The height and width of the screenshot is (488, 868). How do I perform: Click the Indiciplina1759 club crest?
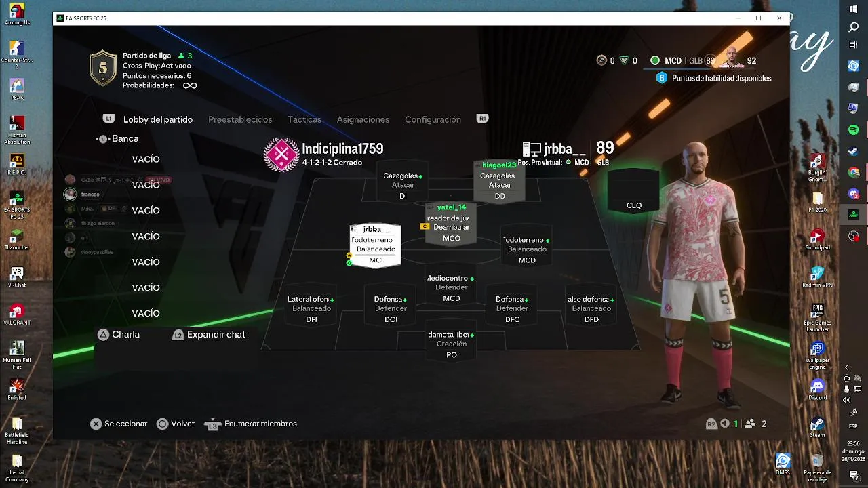tap(281, 155)
